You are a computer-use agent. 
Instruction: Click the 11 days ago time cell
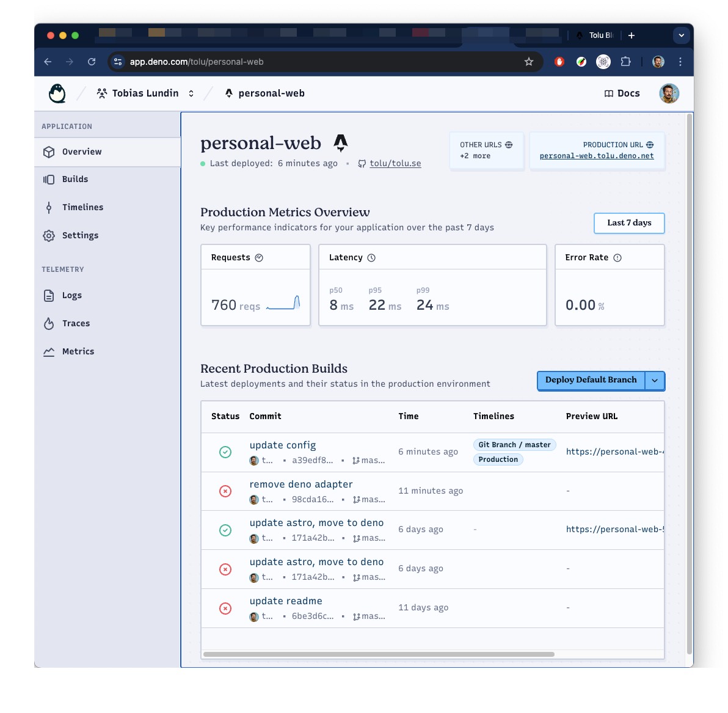423,607
